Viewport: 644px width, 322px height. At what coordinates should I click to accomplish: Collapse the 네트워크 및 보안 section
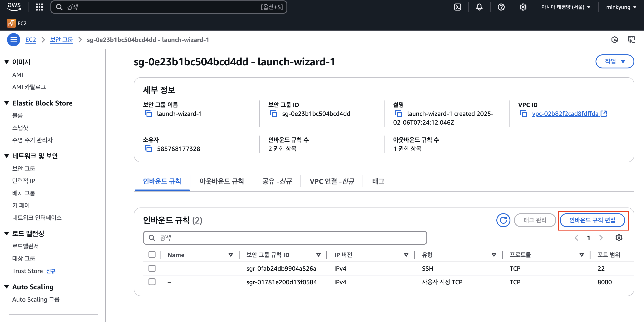point(7,156)
